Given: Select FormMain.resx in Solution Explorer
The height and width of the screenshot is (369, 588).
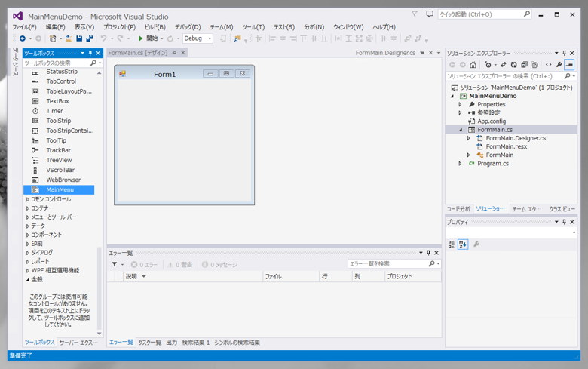Looking at the screenshot, I should [x=507, y=146].
